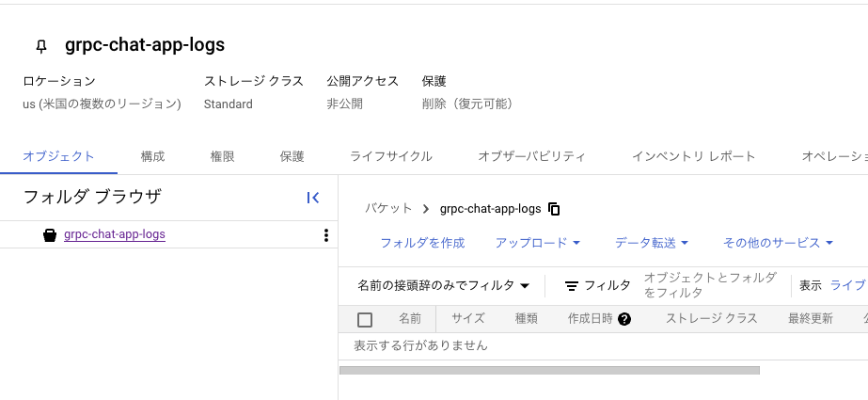Switch to the ライフサイクル tab
The width and height of the screenshot is (868, 400).
point(391,156)
